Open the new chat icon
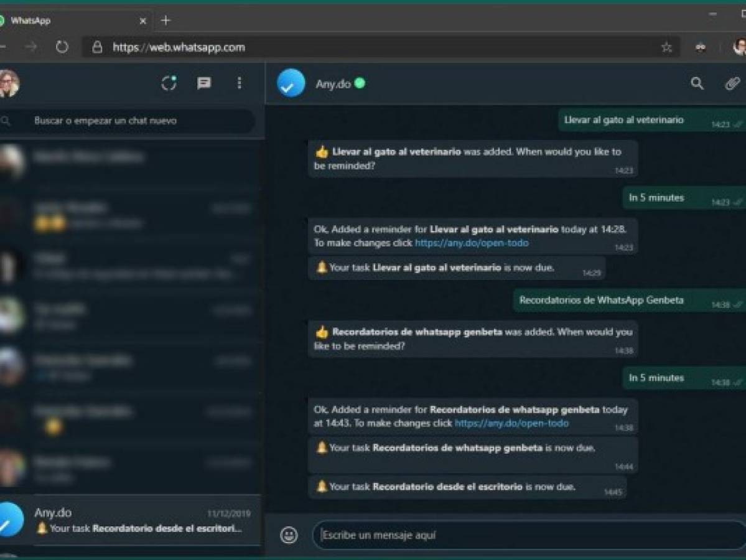Screen dimensions: 746x560 coord(203,83)
